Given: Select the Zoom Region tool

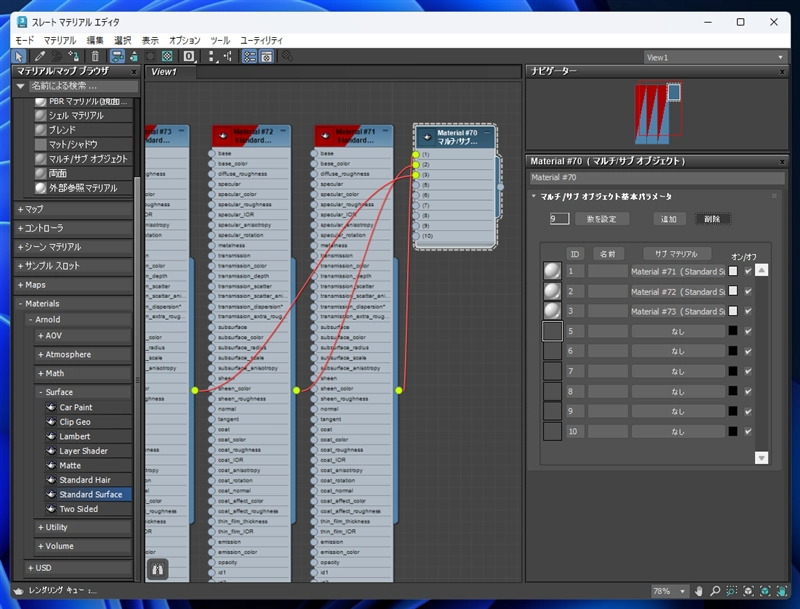Looking at the screenshot, I should click(732, 591).
